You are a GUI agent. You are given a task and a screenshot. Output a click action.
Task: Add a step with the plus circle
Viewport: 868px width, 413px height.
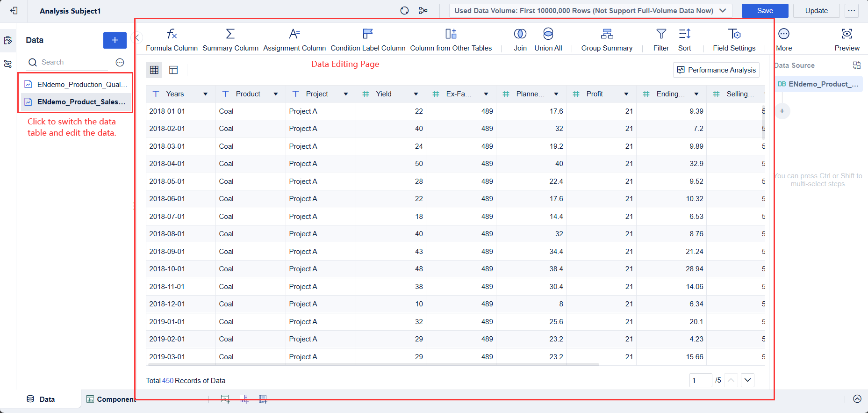pos(782,111)
